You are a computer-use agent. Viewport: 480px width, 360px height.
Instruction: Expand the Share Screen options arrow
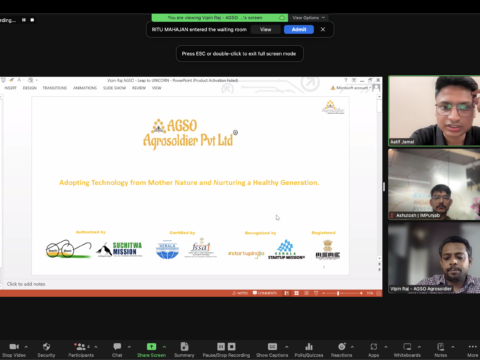click(x=164, y=347)
